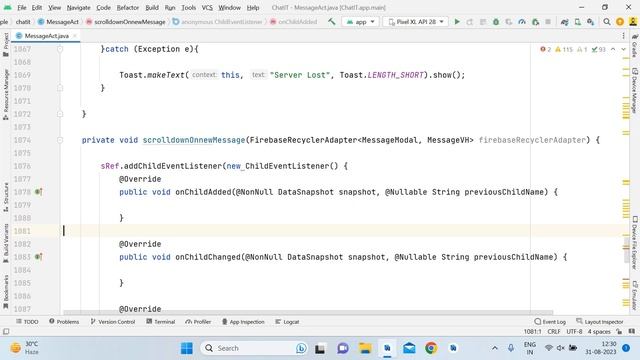Change file encoding UTF-8 in status bar
640x360 pixels.
point(574,331)
